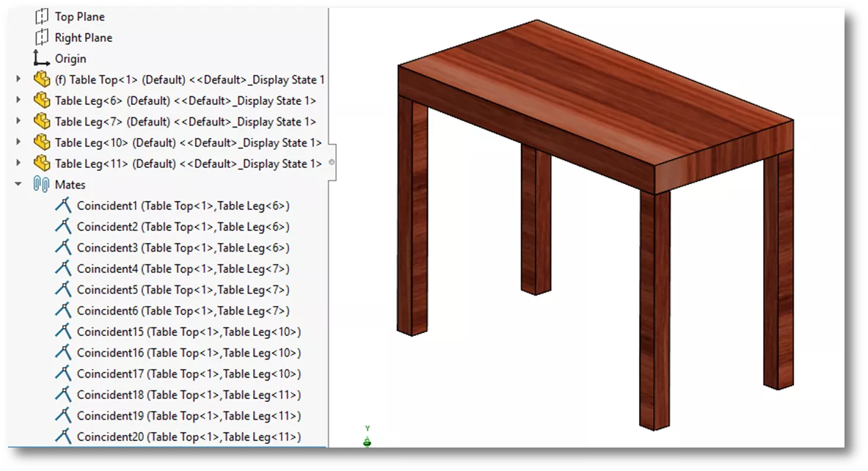Expand the Table Leg<6> component
This screenshot has height=471, width=868.
click(x=18, y=101)
